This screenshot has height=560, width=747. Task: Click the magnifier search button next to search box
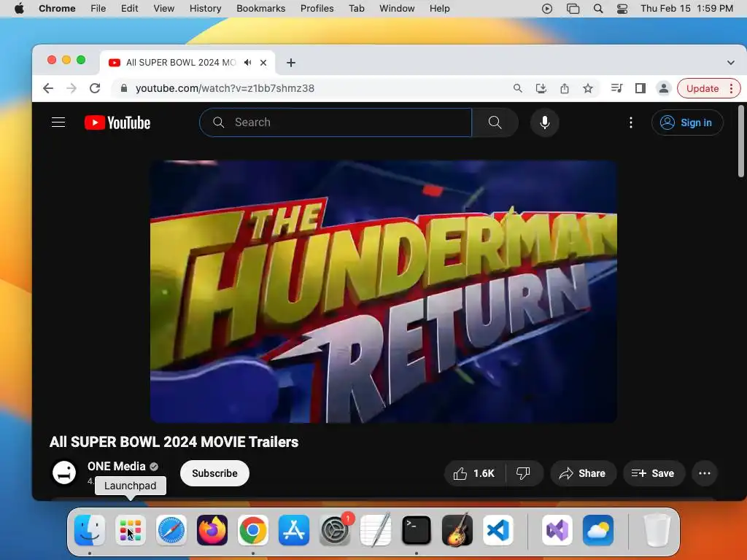tap(495, 122)
